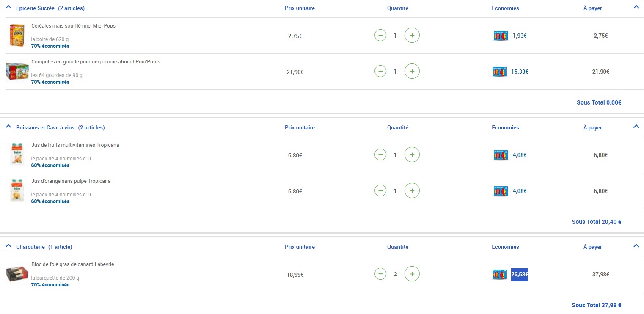Open Jus de fruits multivitamines Tropicana link
644x314 pixels.
tap(75, 145)
